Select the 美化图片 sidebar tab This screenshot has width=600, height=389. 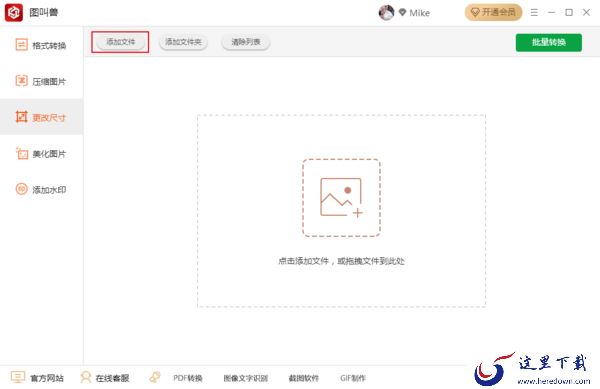[x=41, y=154]
